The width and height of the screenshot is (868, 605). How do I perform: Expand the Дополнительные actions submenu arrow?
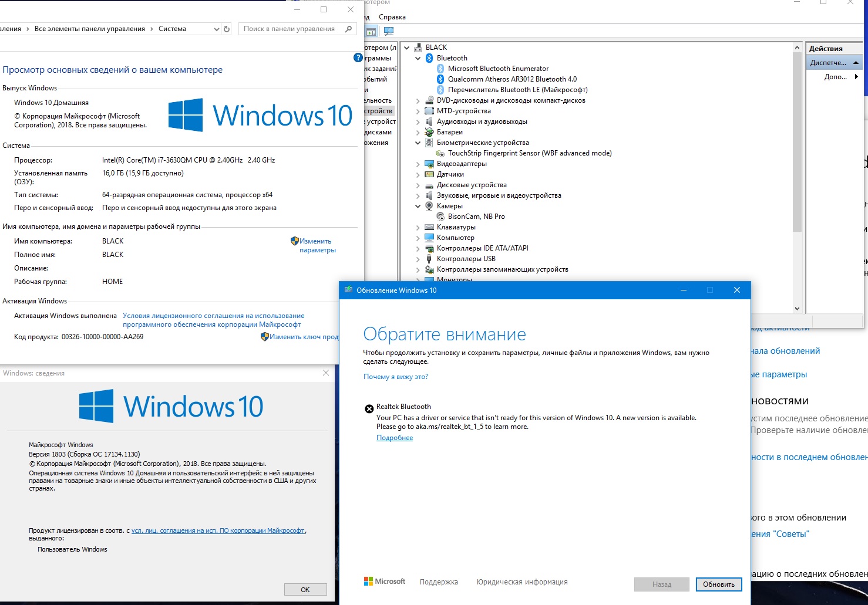tap(856, 77)
